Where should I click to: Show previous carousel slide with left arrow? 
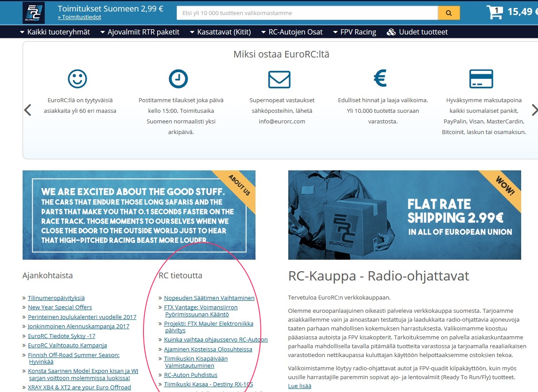click(28, 110)
